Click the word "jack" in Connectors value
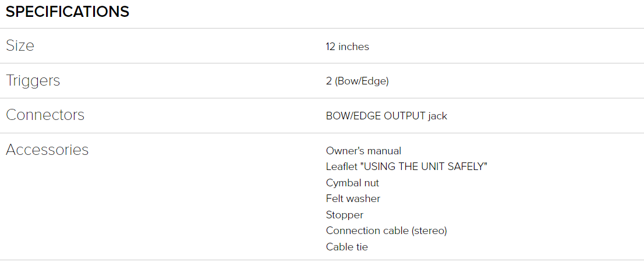 437,116
